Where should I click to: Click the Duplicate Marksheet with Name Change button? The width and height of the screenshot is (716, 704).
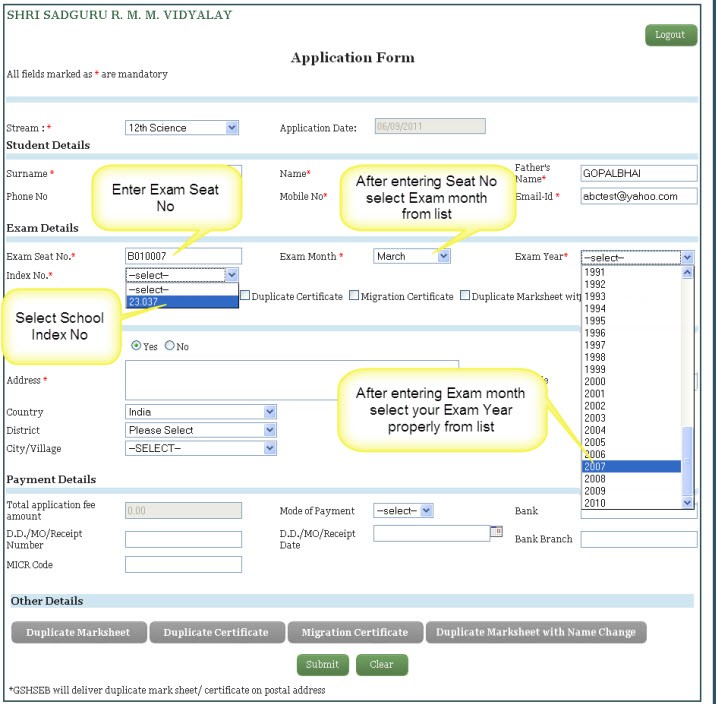click(535, 632)
